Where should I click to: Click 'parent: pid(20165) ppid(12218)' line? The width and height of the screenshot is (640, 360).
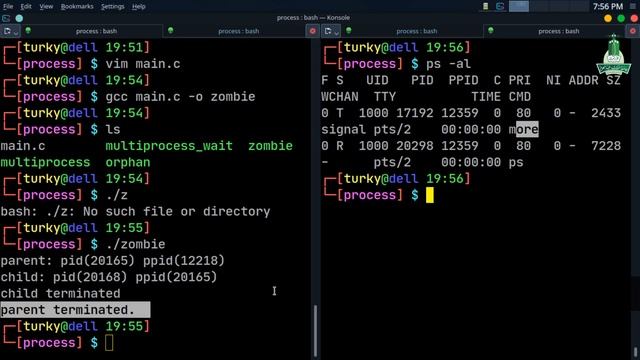[113, 260]
